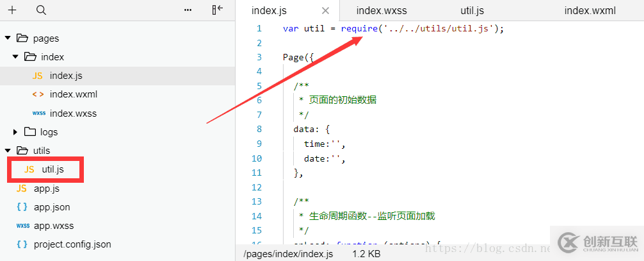Click the wxss icon beside app.wxss
This screenshot has height=261, width=644.
(23, 226)
